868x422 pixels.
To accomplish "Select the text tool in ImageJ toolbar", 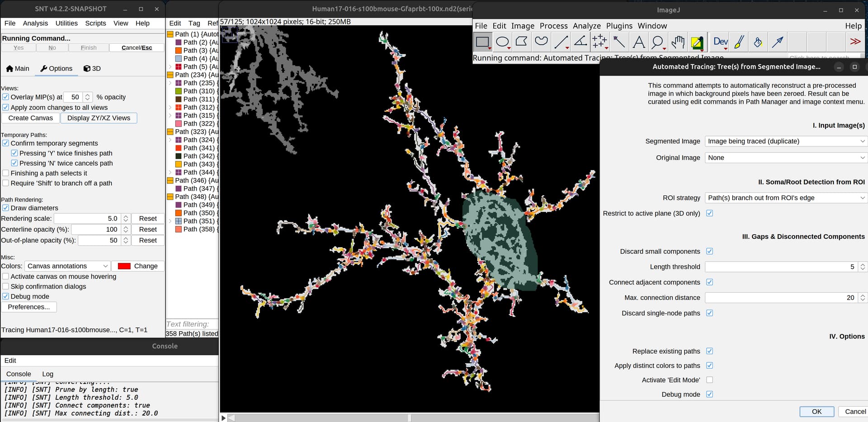I will tap(638, 42).
